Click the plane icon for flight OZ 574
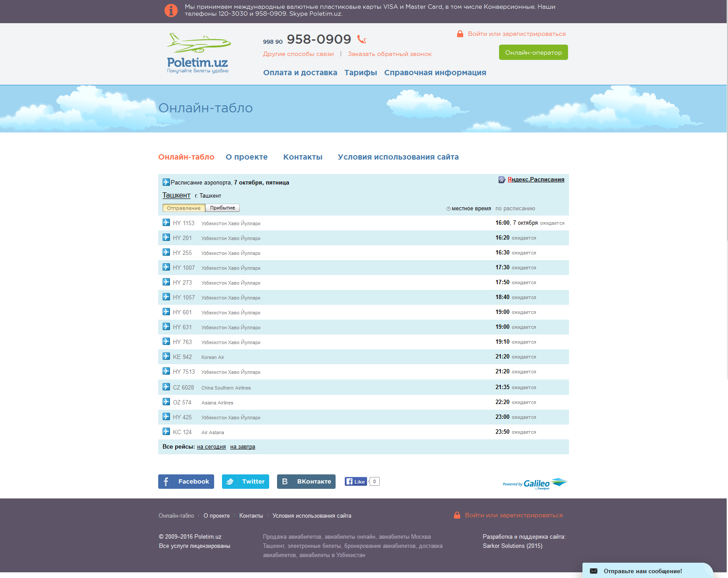This screenshot has width=728, height=578. pyautogui.click(x=166, y=401)
